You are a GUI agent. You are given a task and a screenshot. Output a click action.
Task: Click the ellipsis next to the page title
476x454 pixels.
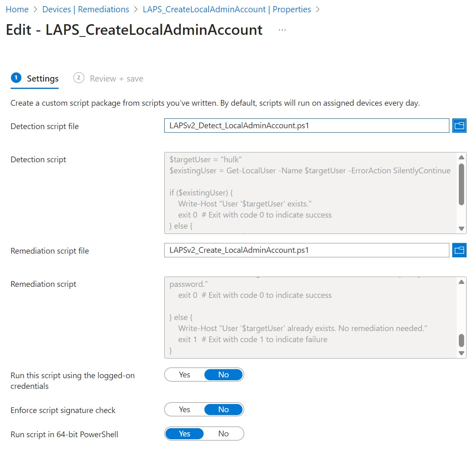(281, 30)
